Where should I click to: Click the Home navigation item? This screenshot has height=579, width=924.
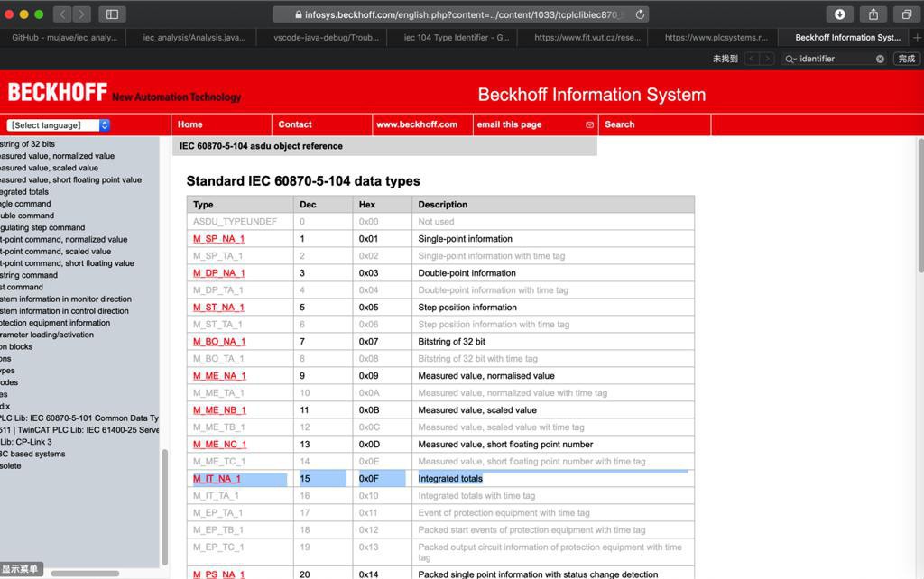pyautogui.click(x=189, y=124)
